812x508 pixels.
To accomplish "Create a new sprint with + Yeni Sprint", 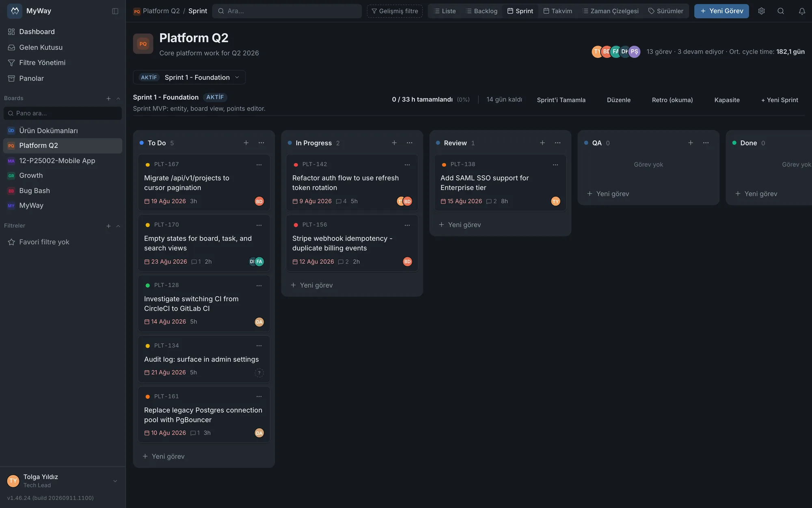I will (780, 100).
